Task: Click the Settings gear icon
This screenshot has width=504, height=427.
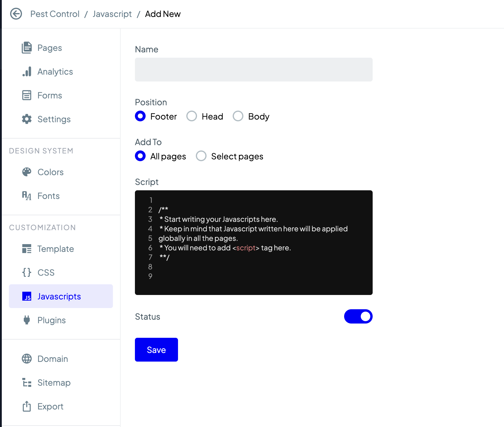Action: [x=27, y=119]
